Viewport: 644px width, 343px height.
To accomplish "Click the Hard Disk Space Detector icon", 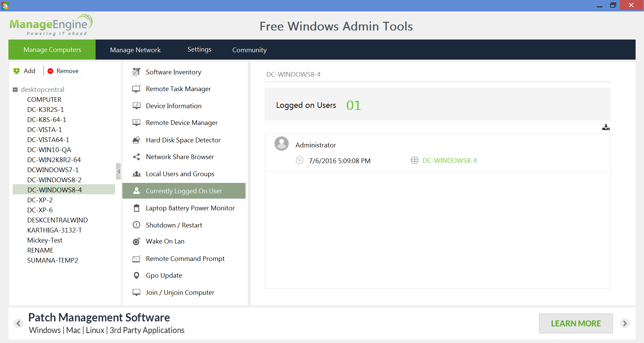I will tap(136, 140).
